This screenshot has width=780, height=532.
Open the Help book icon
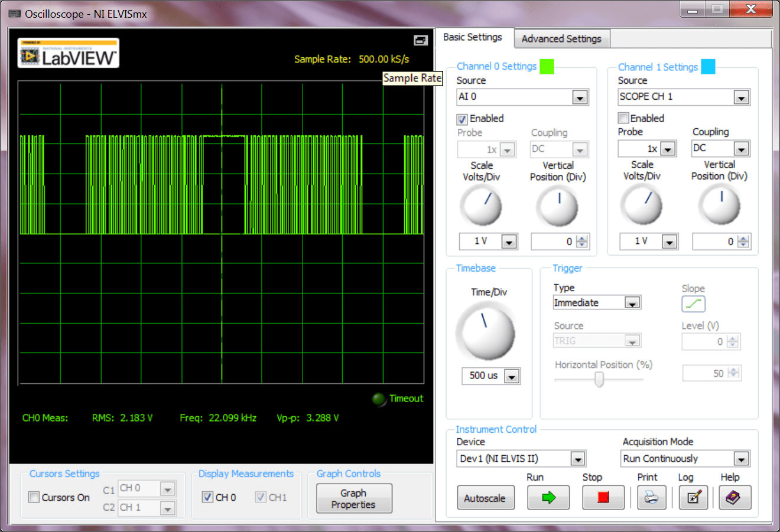tap(734, 497)
